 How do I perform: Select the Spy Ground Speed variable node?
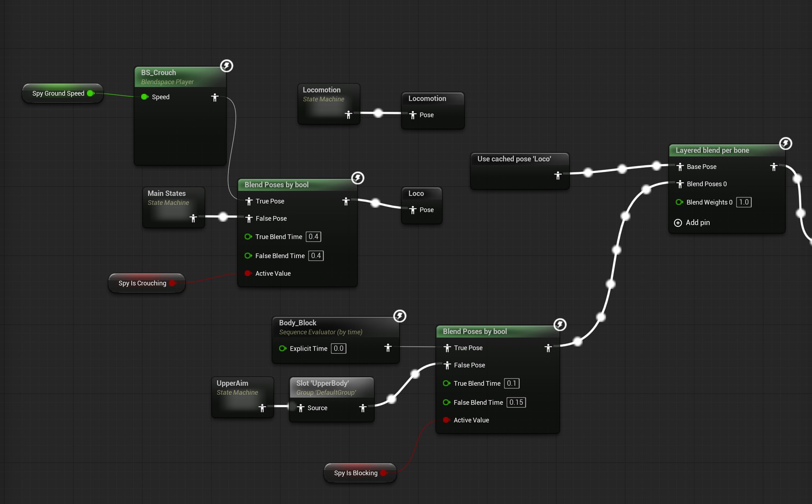(x=63, y=93)
